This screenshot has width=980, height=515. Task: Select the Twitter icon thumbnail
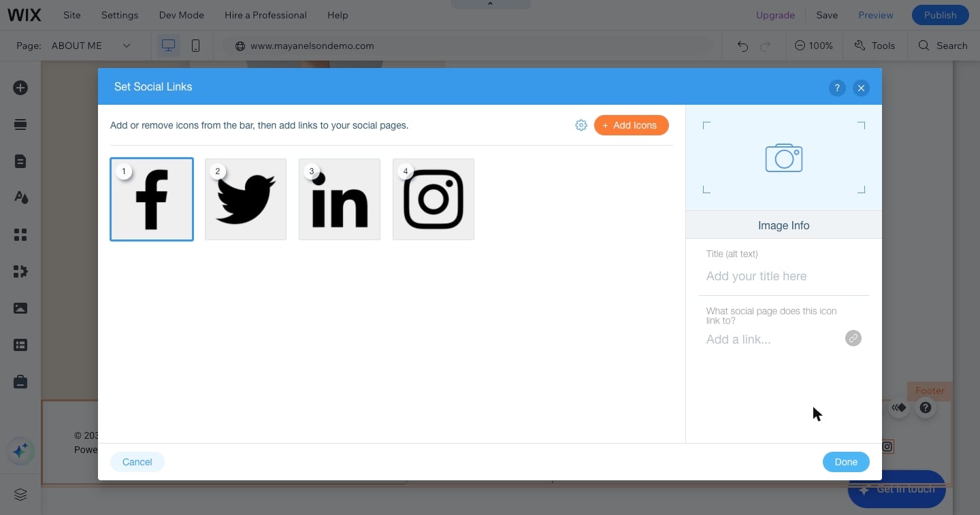(x=246, y=199)
